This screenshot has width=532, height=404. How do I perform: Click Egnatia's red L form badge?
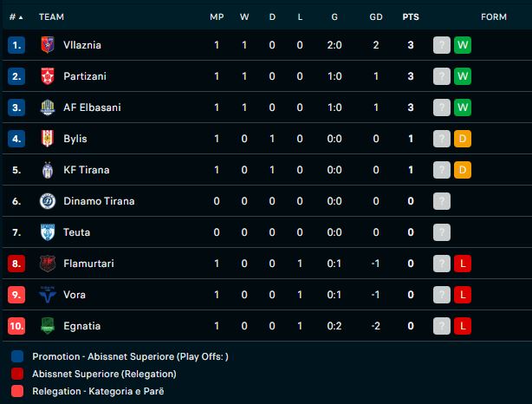click(463, 326)
